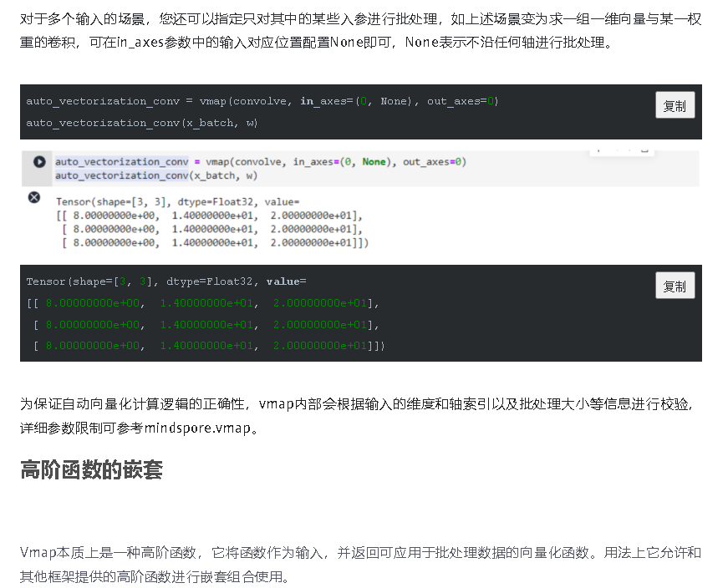Click the circled X clear-output icon
This screenshot has width=728, height=588.
tap(34, 198)
